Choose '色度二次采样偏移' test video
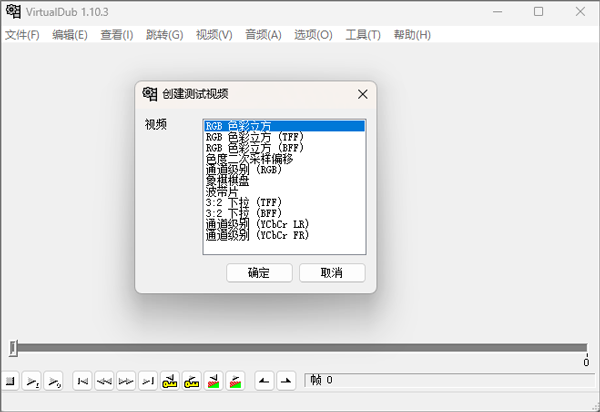The image size is (600, 412). click(x=284, y=159)
